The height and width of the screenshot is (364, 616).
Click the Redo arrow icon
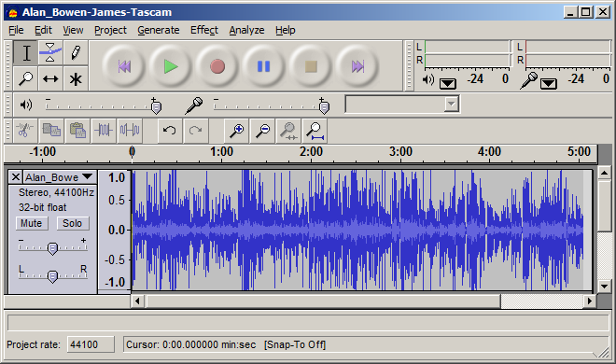point(196,131)
